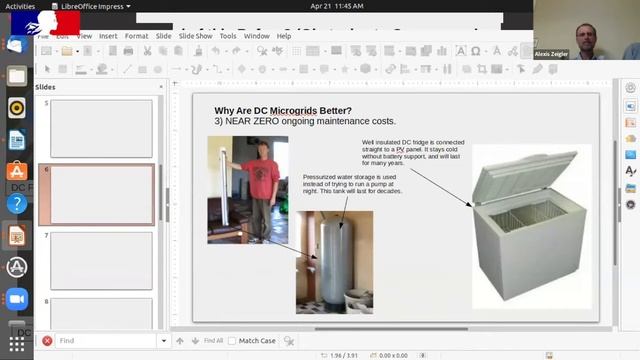Viewport: 640px width, 360px height.
Task: Pick the Ellipse drawing tool
Action: (158, 69)
